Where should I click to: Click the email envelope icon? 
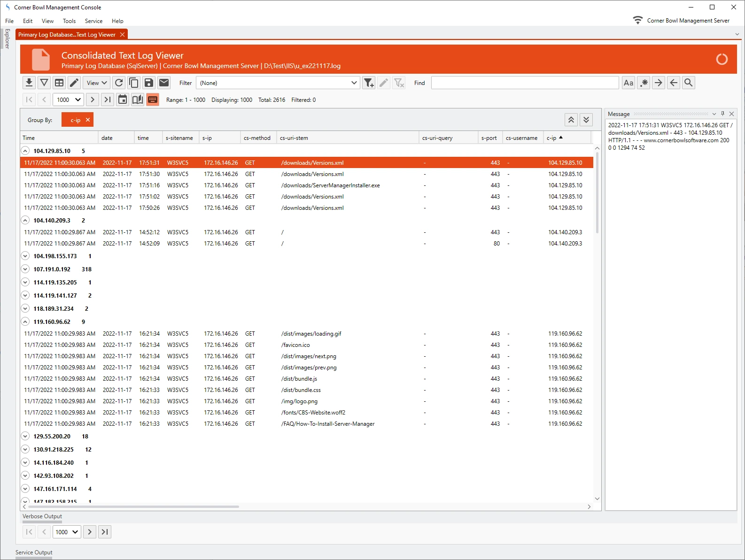coord(164,83)
